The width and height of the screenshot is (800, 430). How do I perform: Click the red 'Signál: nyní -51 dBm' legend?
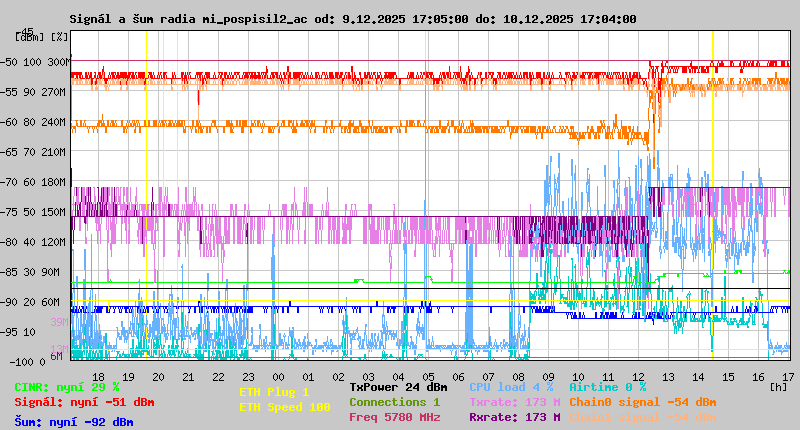[x=84, y=402]
